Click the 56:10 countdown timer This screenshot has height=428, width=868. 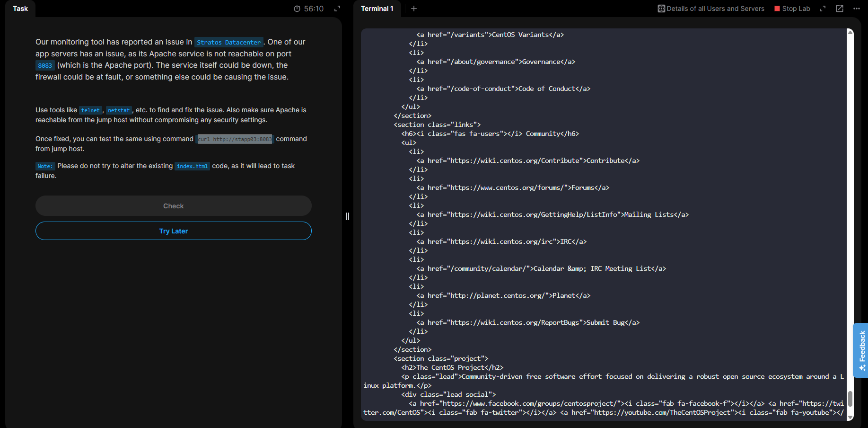(314, 9)
